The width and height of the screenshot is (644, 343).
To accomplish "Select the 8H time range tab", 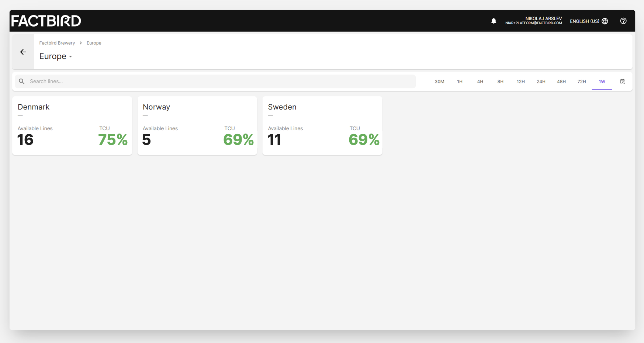I will pos(500,82).
